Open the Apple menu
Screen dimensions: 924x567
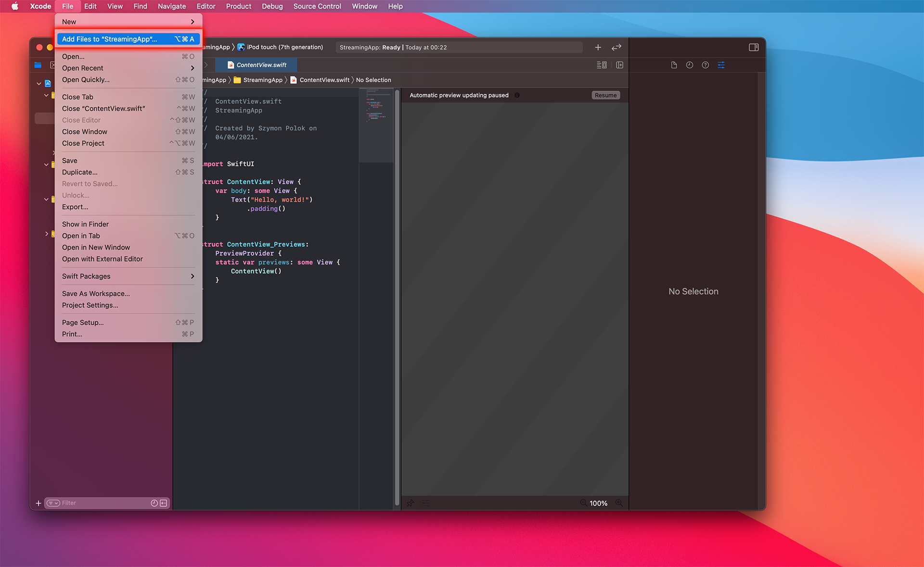[15, 6]
